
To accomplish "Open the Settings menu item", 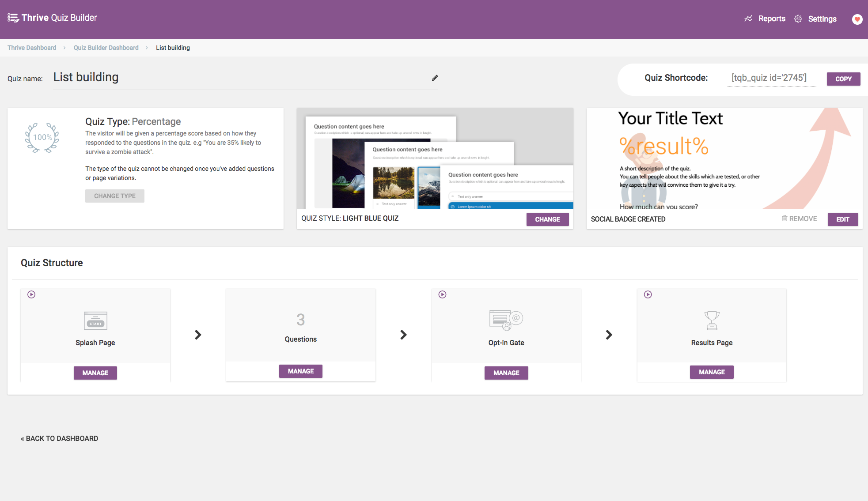I will click(822, 19).
